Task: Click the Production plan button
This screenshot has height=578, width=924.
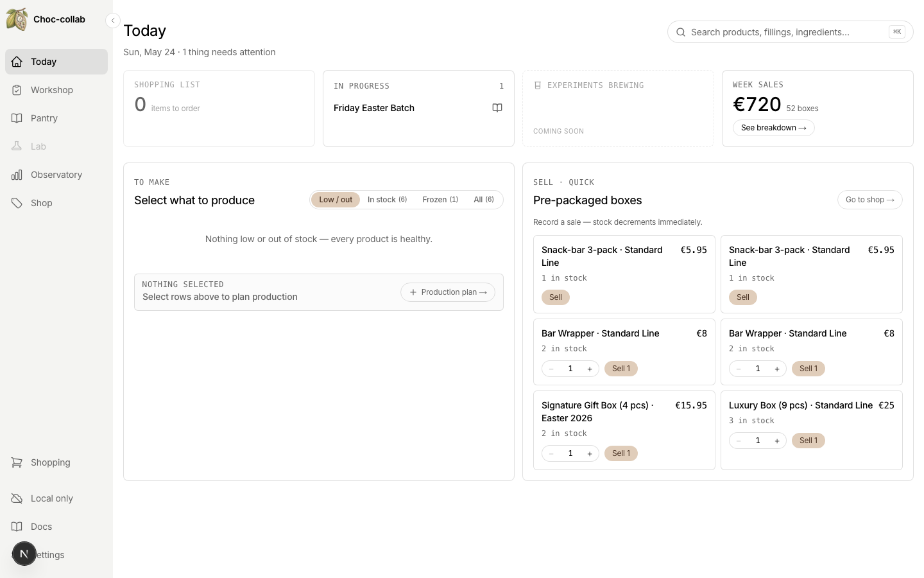Action: coord(448,292)
